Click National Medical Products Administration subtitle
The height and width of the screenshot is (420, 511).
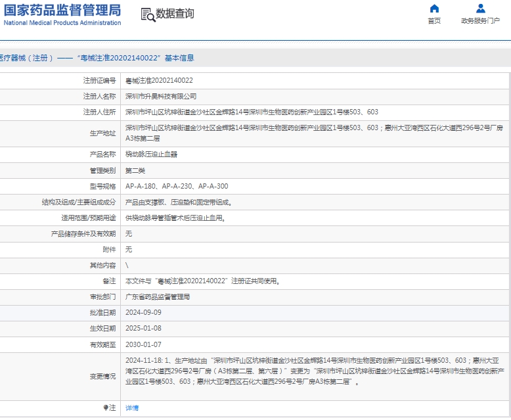click(62, 23)
